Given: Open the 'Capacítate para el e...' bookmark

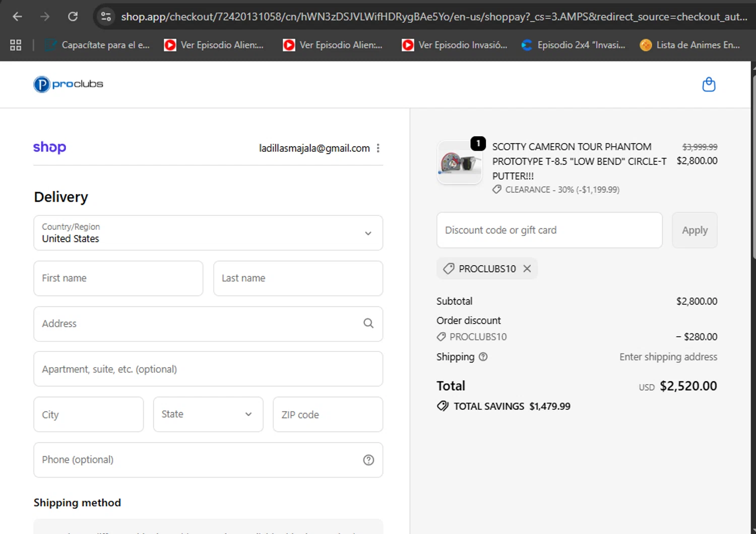Looking at the screenshot, I should (x=97, y=45).
